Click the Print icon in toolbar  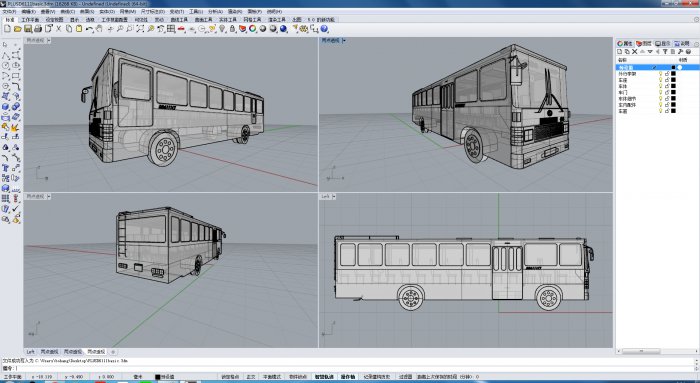(38, 29)
